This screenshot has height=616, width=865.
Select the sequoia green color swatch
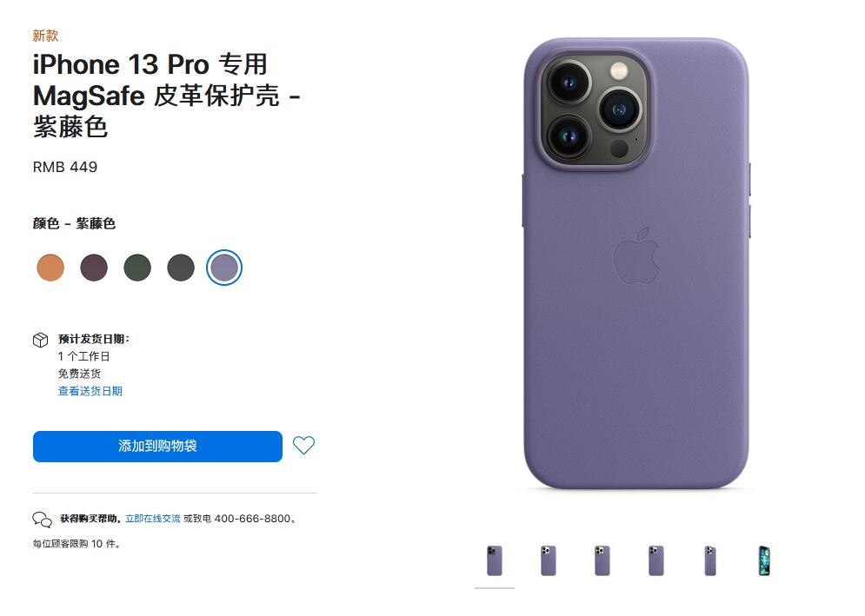pos(137,268)
